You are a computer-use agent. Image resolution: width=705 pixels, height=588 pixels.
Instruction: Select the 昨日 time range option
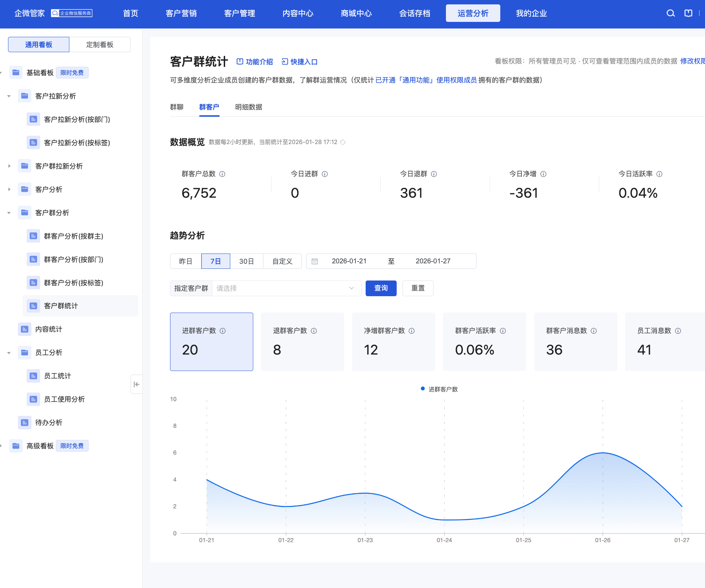pos(186,261)
